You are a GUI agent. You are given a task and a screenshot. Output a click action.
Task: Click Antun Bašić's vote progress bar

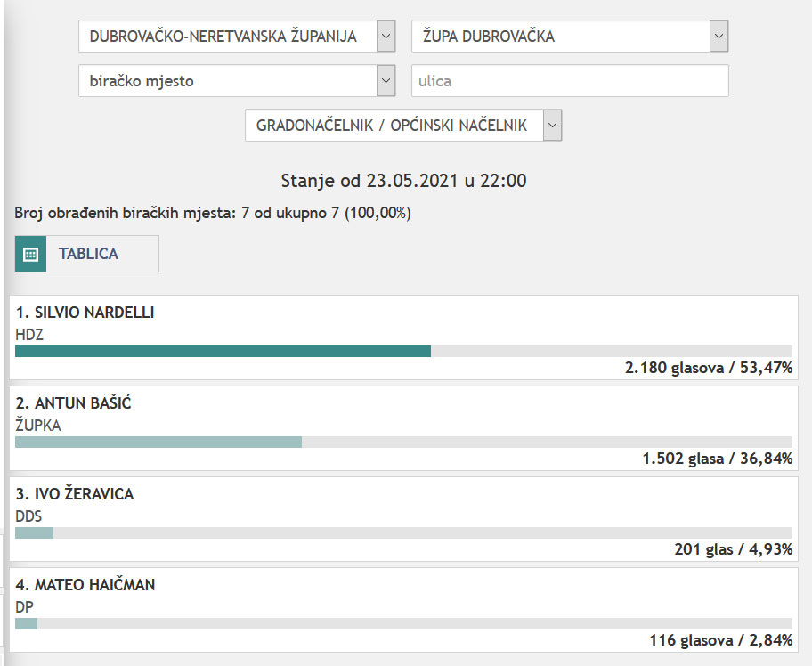pyautogui.click(x=158, y=443)
